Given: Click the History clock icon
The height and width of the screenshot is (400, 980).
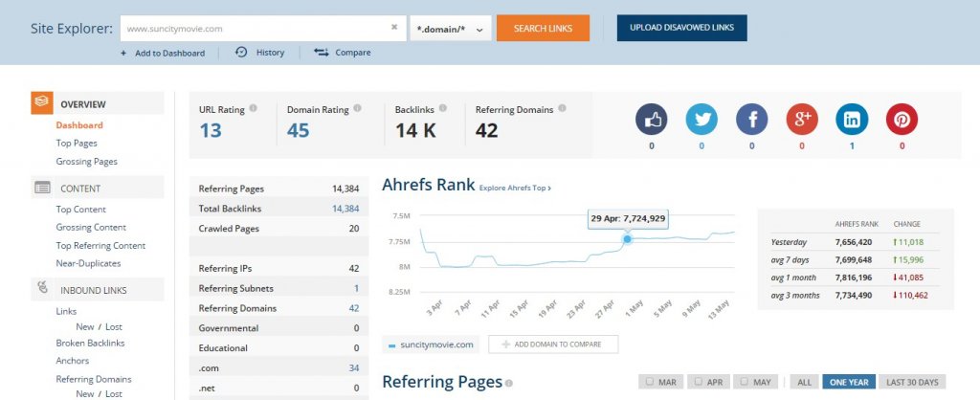Looking at the screenshot, I should pyautogui.click(x=241, y=52).
